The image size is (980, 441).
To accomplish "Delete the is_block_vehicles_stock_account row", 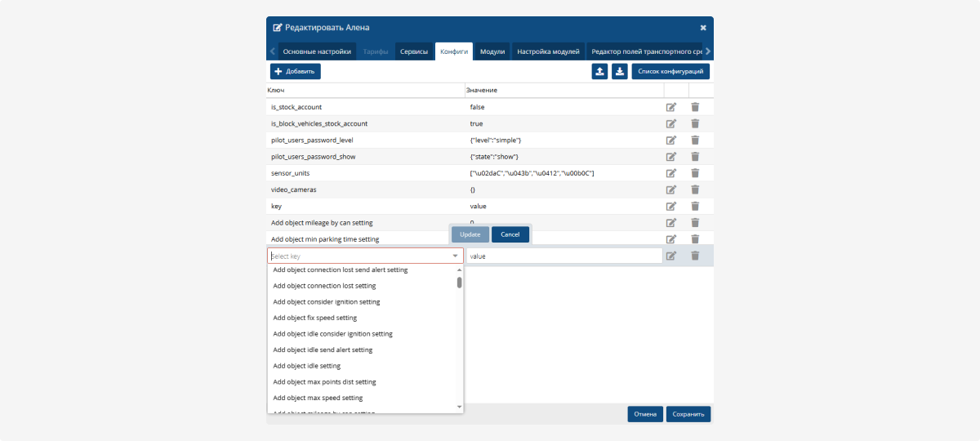I will (695, 124).
